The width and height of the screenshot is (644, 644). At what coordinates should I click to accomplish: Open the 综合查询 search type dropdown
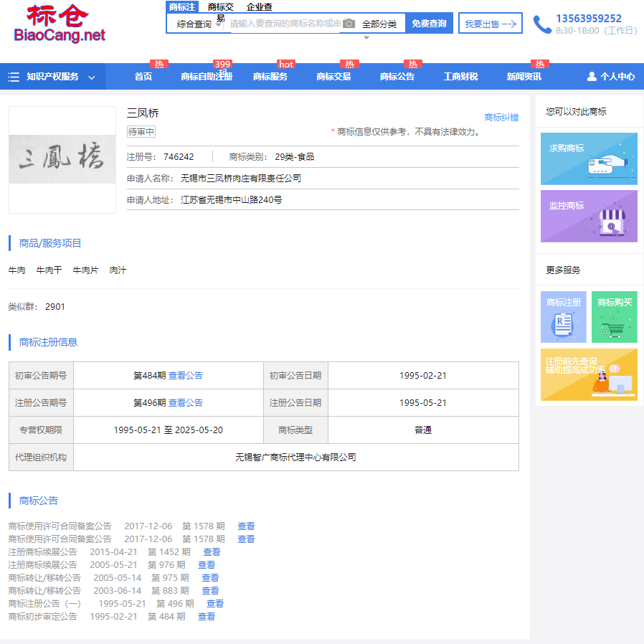[x=199, y=24]
